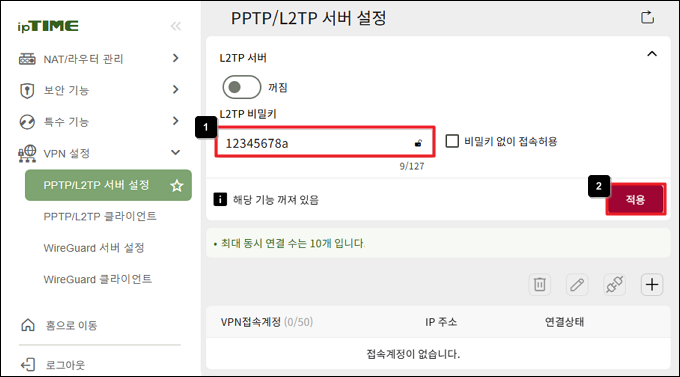Open PPTP/L2TP 클라이언트 page

tap(100, 216)
